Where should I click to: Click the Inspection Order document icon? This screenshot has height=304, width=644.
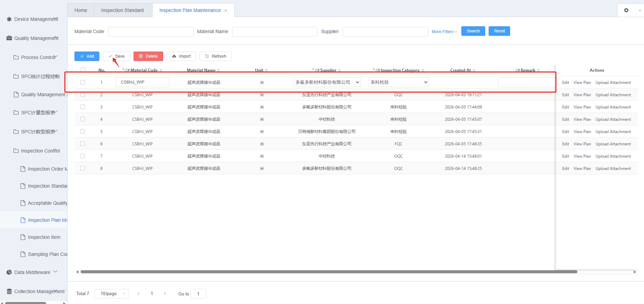click(23, 169)
